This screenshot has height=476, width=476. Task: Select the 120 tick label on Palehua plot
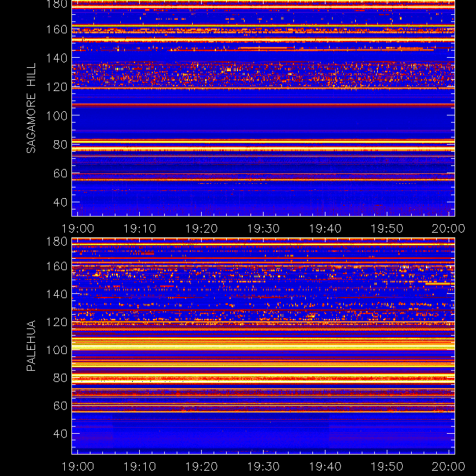tap(57, 322)
